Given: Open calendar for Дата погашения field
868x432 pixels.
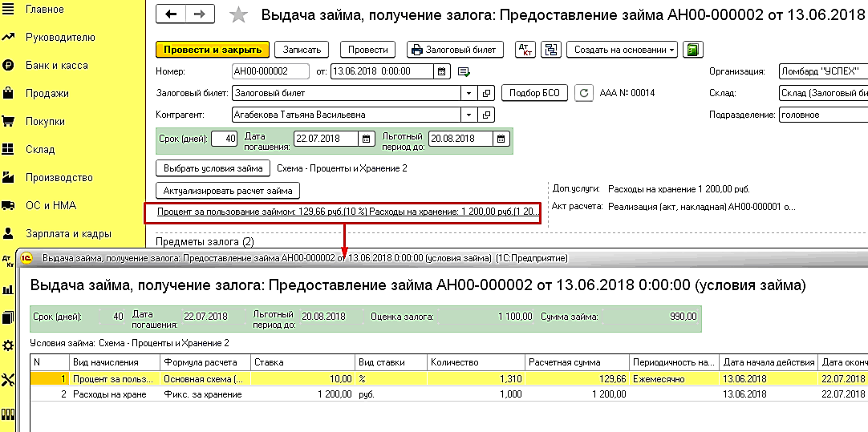Looking at the screenshot, I should [x=365, y=139].
